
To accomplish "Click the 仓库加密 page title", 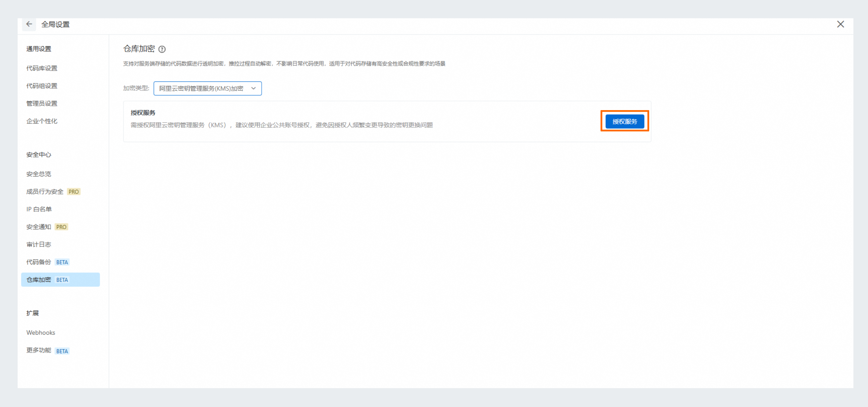I will pos(139,49).
